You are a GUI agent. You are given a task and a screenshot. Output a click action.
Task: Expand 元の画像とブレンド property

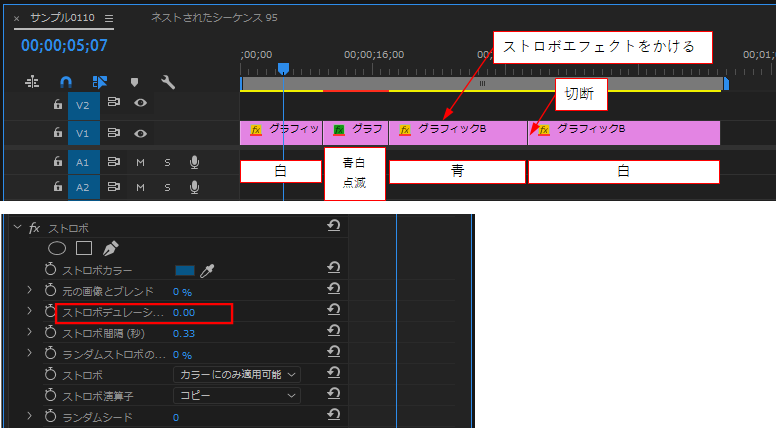[29, 290]
